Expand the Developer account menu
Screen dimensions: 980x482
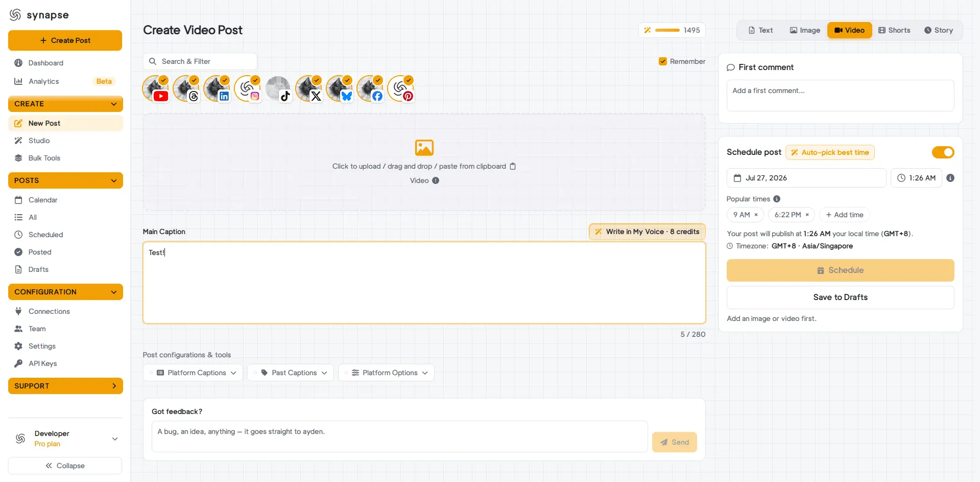(x=65, y=439)
